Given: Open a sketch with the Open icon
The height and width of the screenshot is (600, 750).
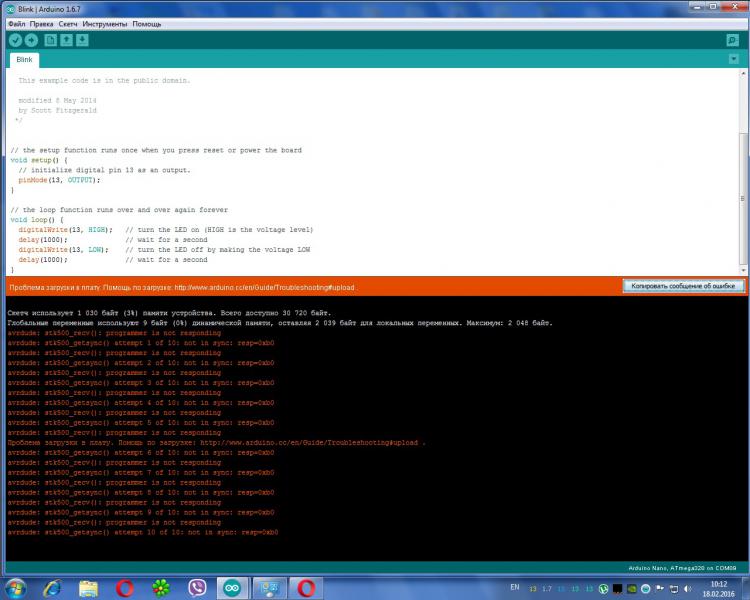Looking at the screenshot, I should pyautogui.click(x=66, y=40).
